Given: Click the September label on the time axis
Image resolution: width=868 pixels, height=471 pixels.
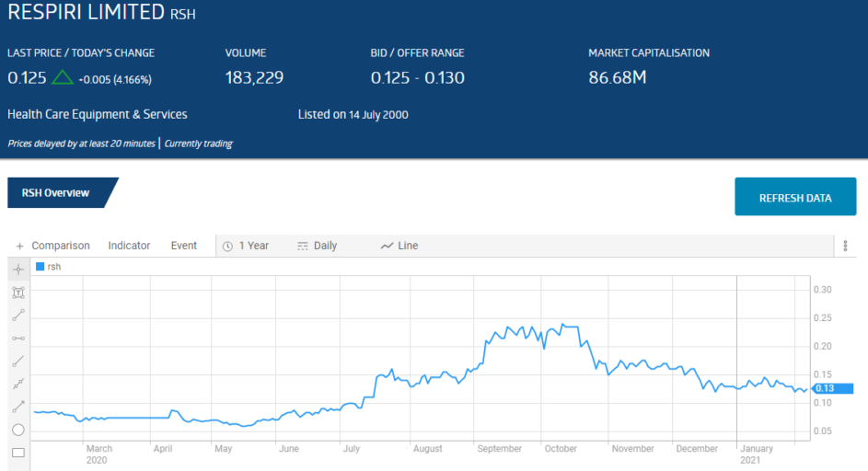Looking at the screenshot, I should coord(499,448).
